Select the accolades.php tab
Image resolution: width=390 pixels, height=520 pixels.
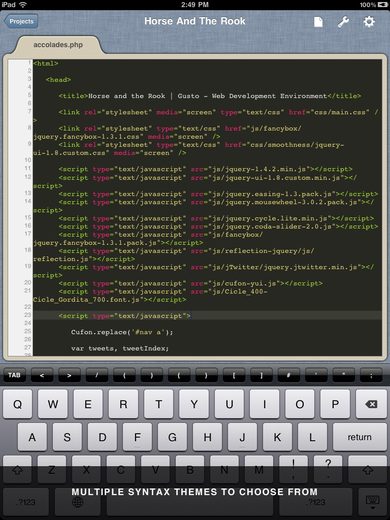click(58, 45)
